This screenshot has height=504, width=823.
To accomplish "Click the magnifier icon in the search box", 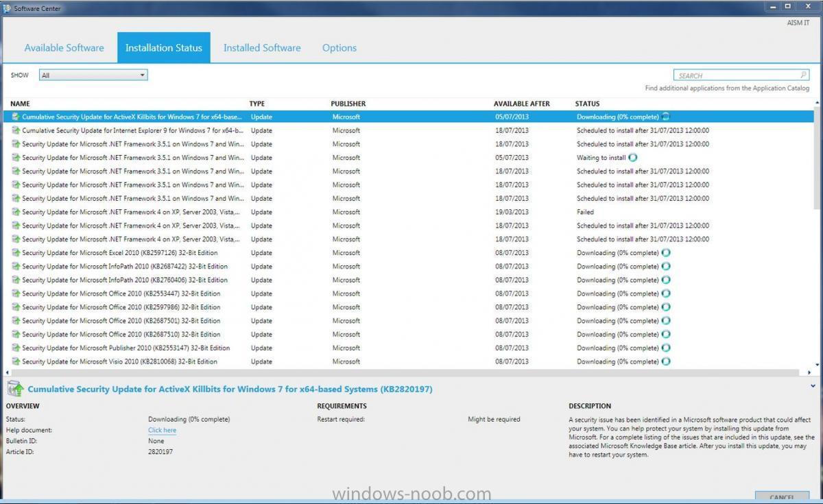I will (x=804, y=75).
